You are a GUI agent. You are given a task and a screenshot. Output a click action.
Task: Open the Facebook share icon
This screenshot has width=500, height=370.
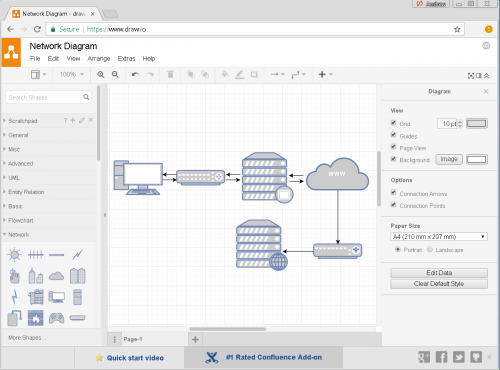pyautogui.click(x=441, y=357)
